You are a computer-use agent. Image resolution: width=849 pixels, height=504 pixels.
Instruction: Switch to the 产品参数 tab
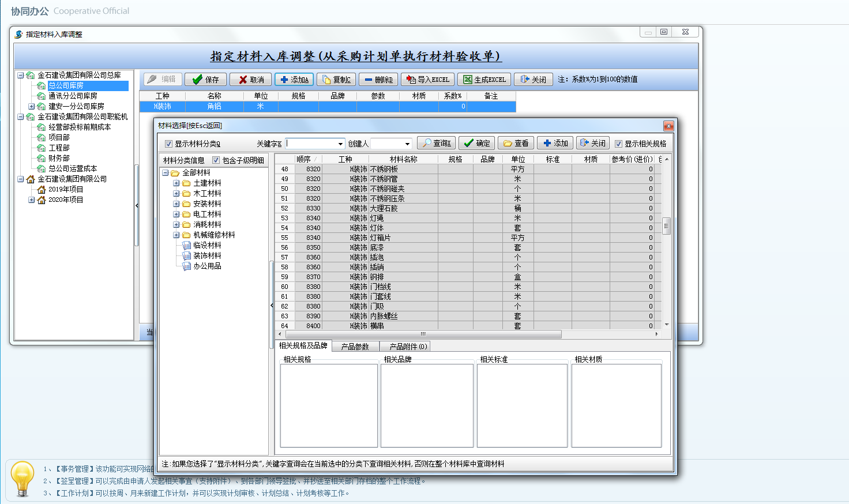(x=355, y=347)
